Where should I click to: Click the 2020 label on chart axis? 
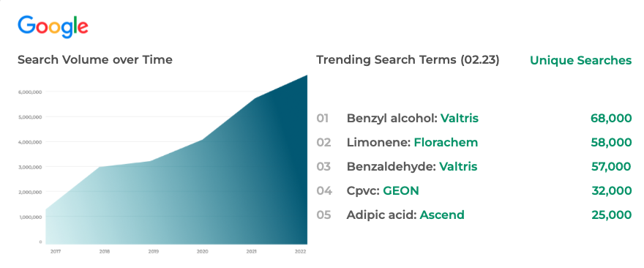[202, 251]
